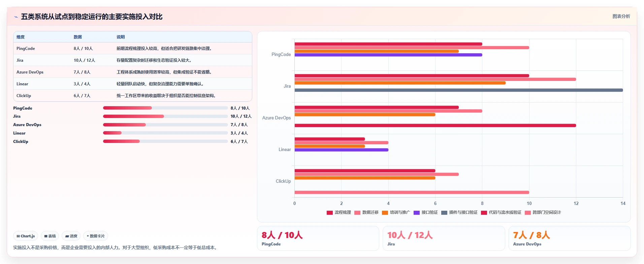Click Linear purple 接口验证 chart bar
The height and width of the screenshot is (264, 644).
pyautogui.click(x=342, y=150)
